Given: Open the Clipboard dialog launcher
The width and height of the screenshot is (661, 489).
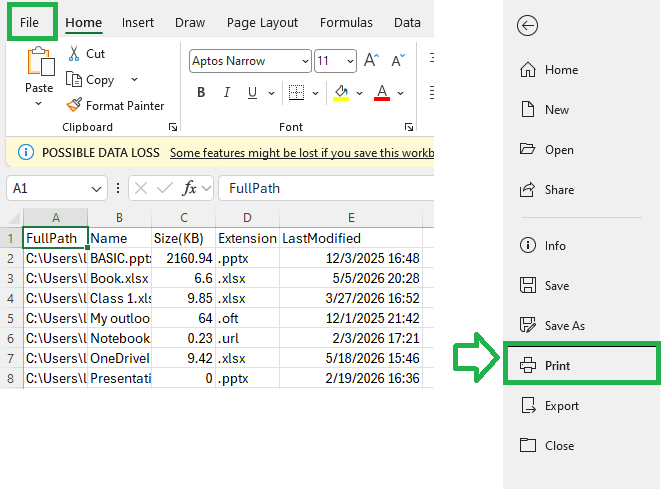Looking at the screenshot, I should 173,127.
